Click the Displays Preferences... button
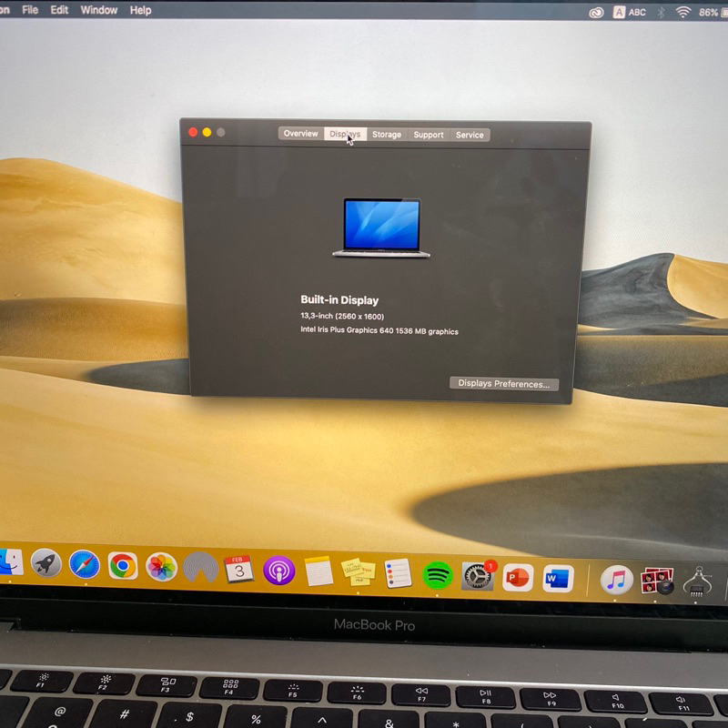Viewport: 728px width, 728px height. [x=504, y=383]
